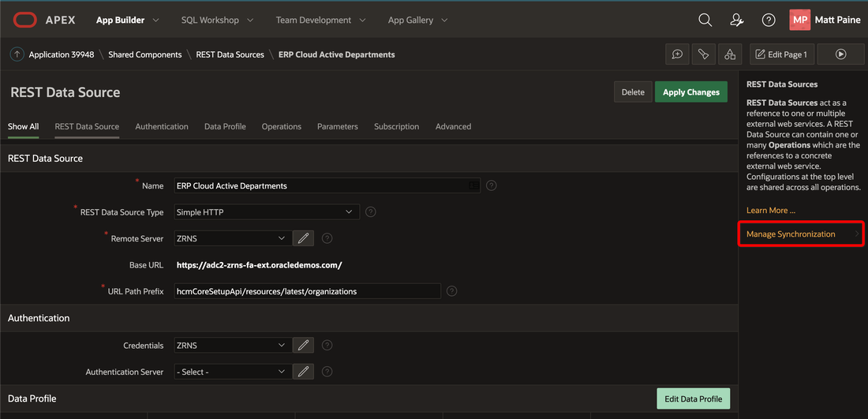The width and height of the screenshot is (868, 419).
Task: Switch to the Data Profile tab
Action: click(225, 126)
